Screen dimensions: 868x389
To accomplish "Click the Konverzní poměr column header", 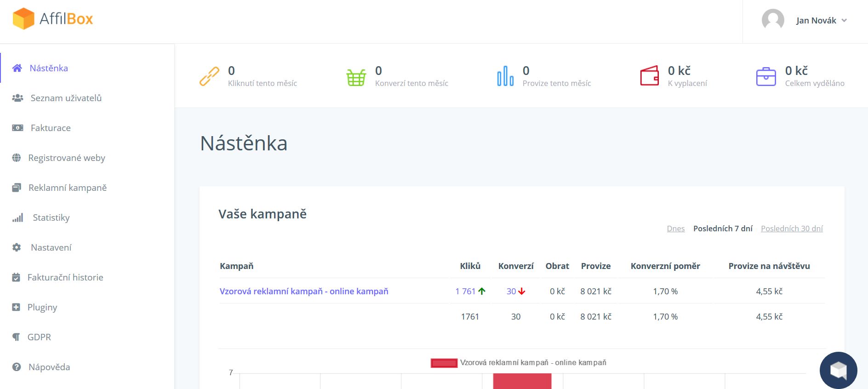I will 665,266.
